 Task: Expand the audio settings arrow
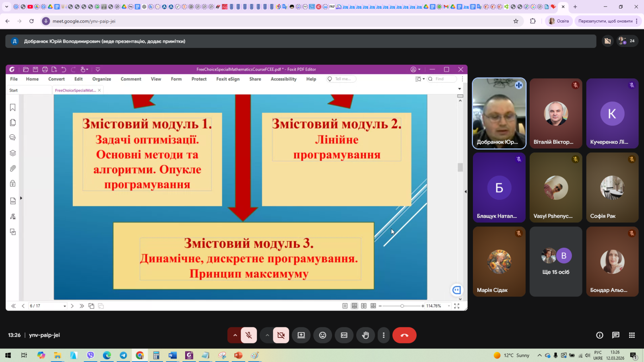235,335
